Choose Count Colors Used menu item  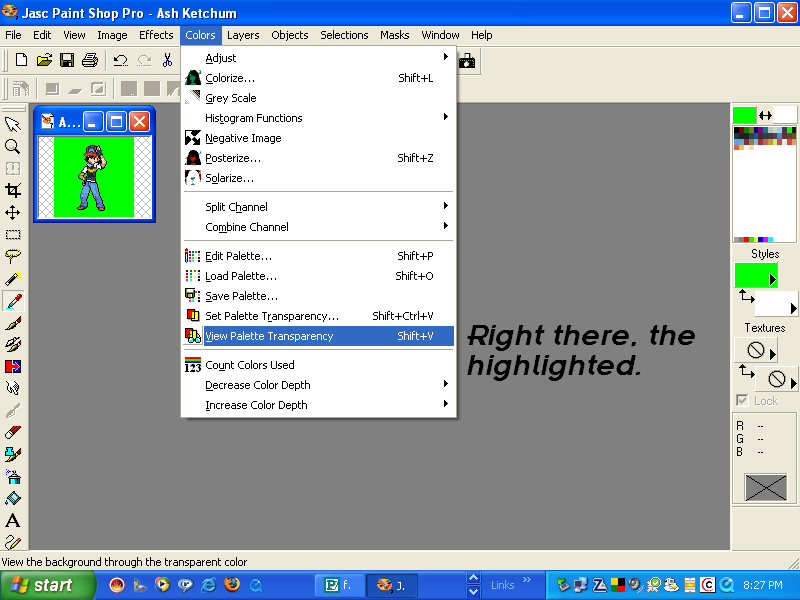pyautogui.click(x=318, y=365)
